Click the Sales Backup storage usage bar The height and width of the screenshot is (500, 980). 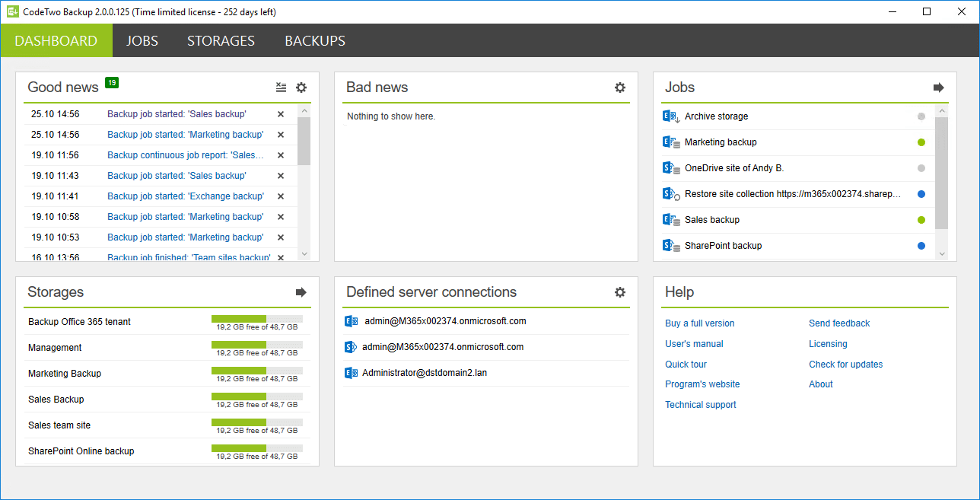pyautogui.click(x=256, y=396)
